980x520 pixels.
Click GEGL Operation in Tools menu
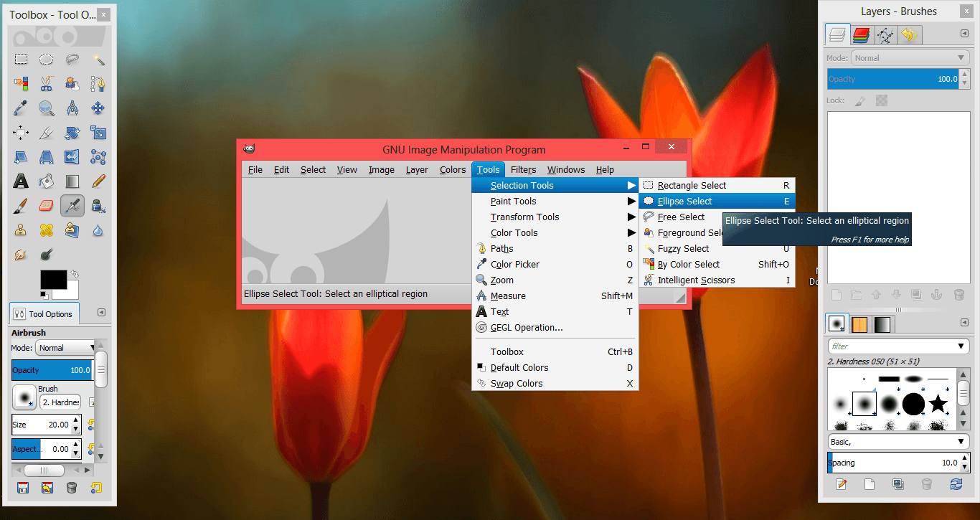tap(554, 328)
